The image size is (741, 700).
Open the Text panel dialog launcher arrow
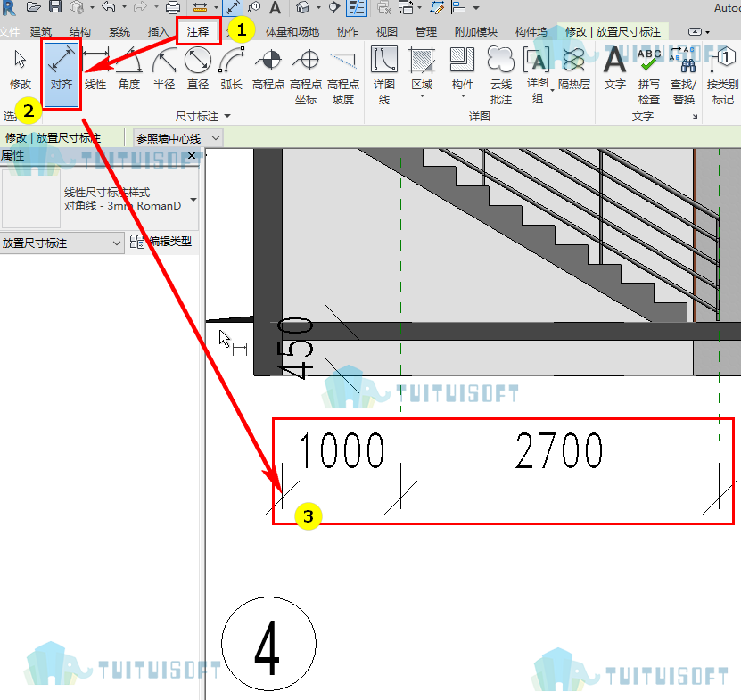tap(695, 116)
